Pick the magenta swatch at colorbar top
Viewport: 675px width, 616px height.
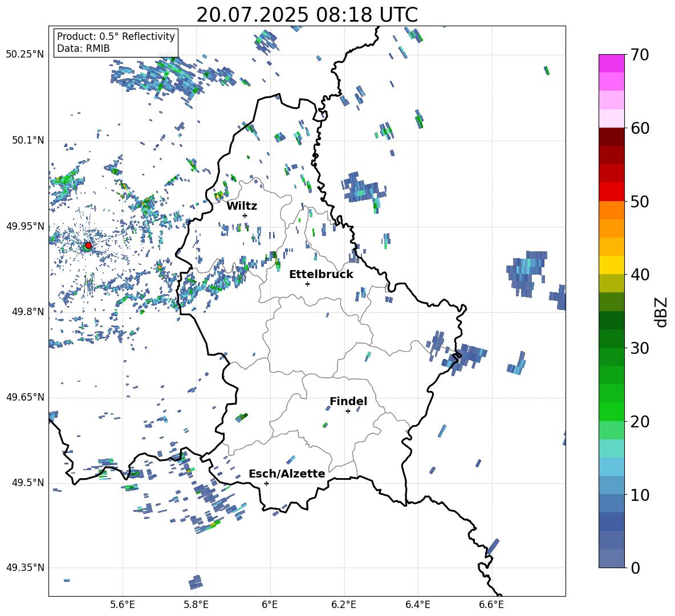coord(611,63)
